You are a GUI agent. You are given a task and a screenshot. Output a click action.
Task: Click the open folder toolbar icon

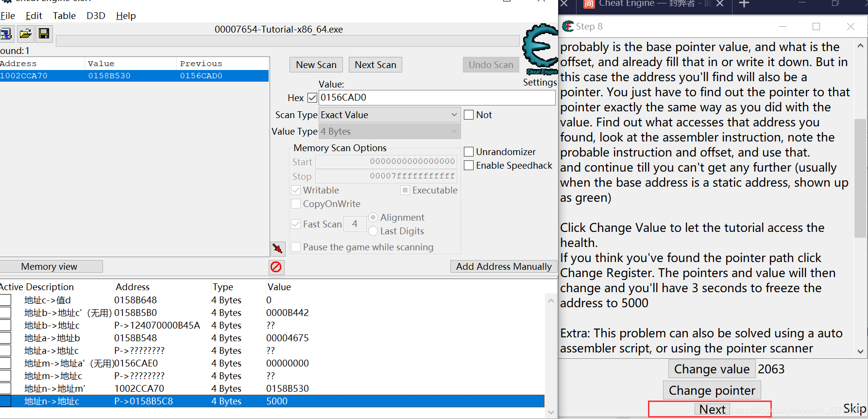pos(25,34)
